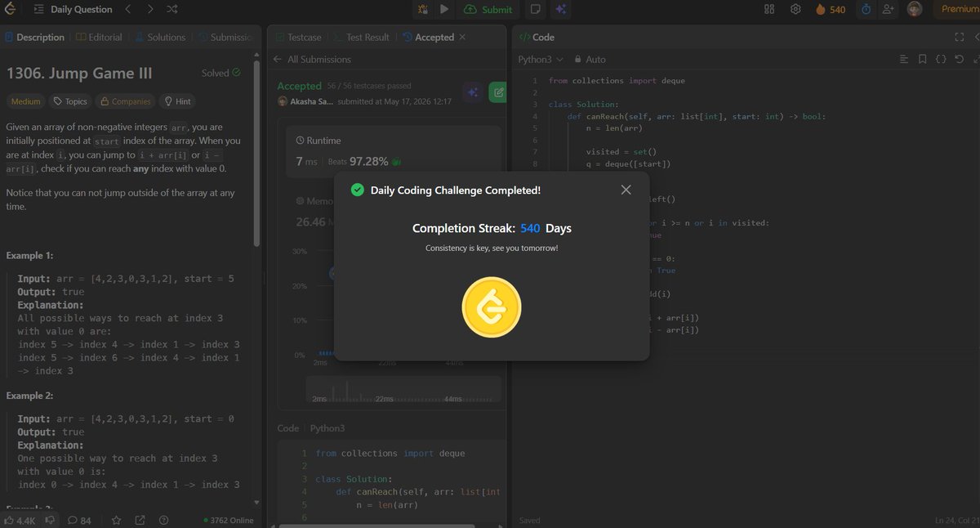Switch to the Submissions tab
Viewport: 980px width, 528px height.
coord(225,37)
